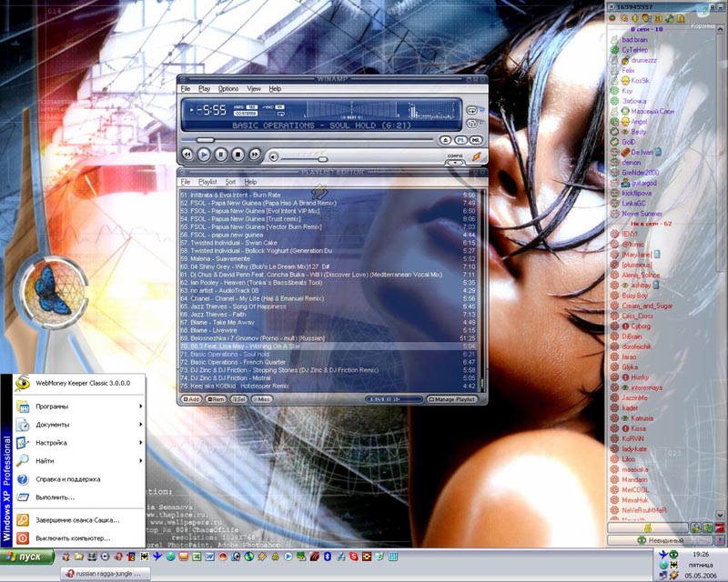Toggle the Winamp PL playlist button
Image resolution: width=728 pixels, height=582 pixels.
(x=460, y=140)
